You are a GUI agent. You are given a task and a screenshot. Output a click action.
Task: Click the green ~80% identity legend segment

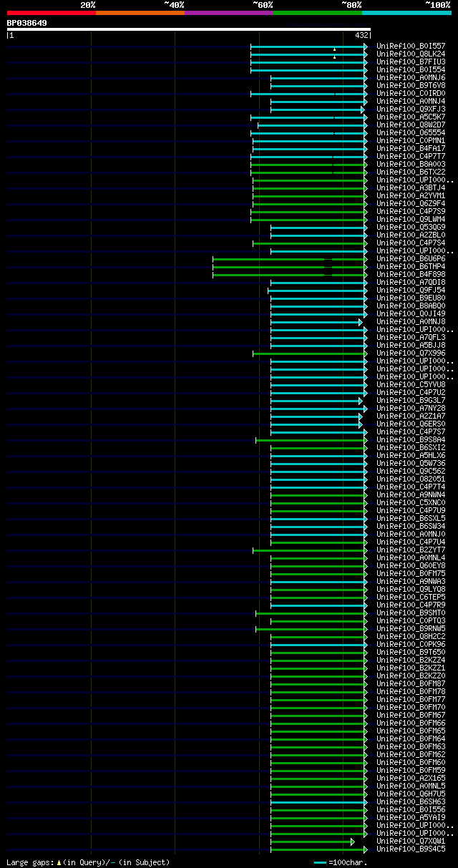coord(318,13)
